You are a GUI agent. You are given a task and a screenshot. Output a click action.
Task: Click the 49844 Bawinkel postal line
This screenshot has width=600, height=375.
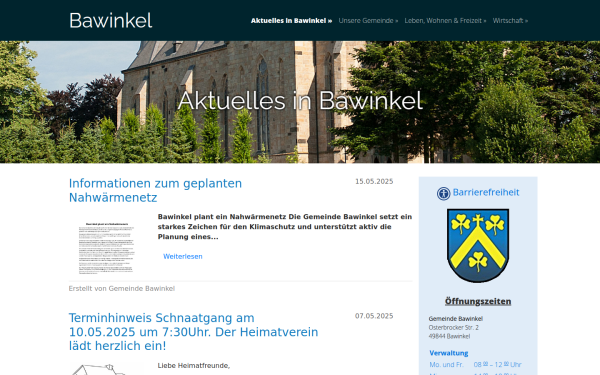[449, 336]
